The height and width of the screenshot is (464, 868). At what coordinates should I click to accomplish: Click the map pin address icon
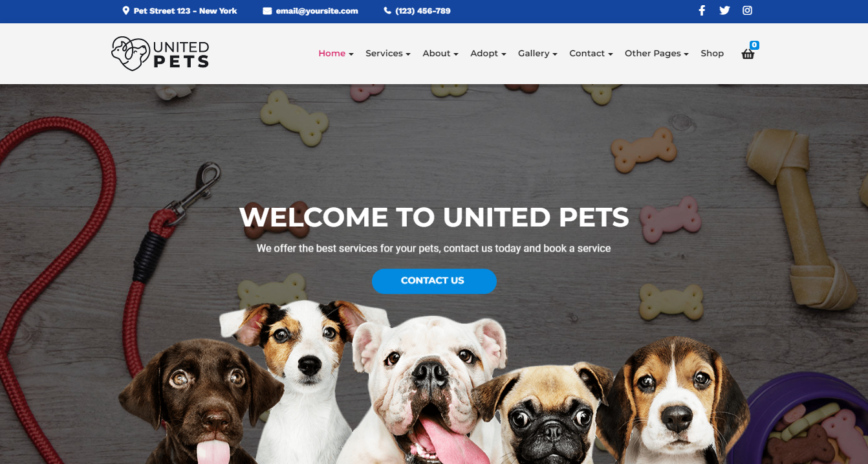point(125,11)
